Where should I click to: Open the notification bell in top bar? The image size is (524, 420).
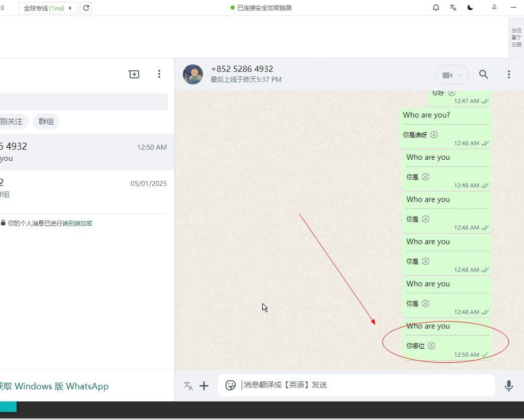click(x=436, y=8)
